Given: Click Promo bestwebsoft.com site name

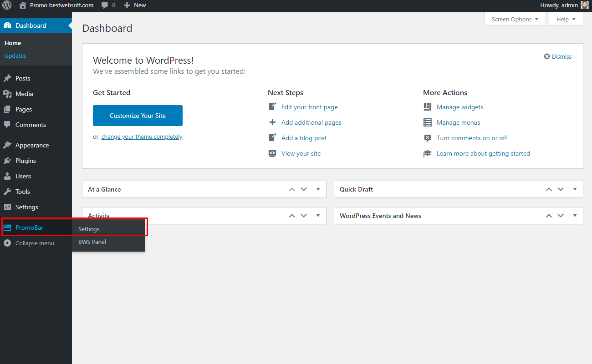Looking at the screenshot, I should click(62, 5).
